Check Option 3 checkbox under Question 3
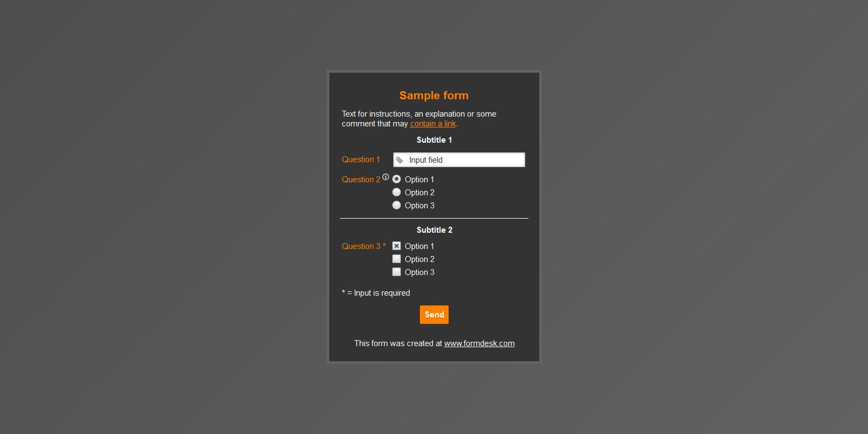This screenshot has height=434, width=868. point(397,272)
